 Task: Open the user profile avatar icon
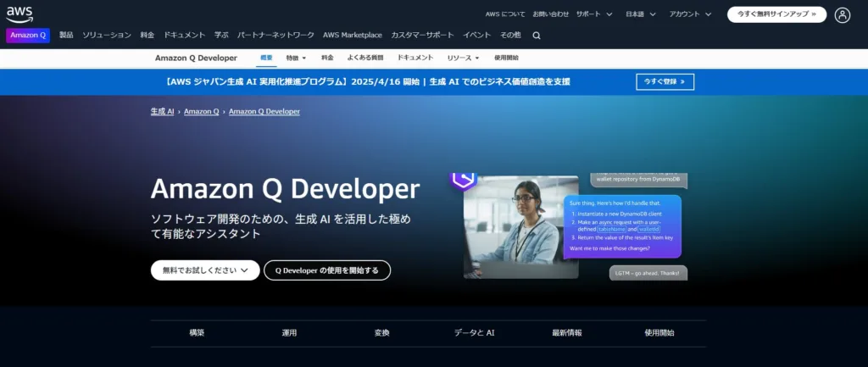click(x=842, y=15)
